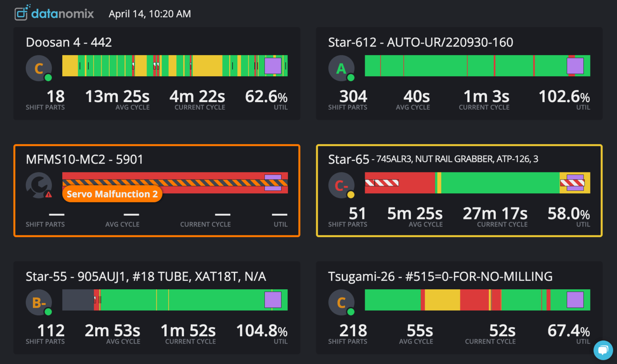
Task: Click the purple marker on Doosan 4 timeline
Action: [274, 66]
